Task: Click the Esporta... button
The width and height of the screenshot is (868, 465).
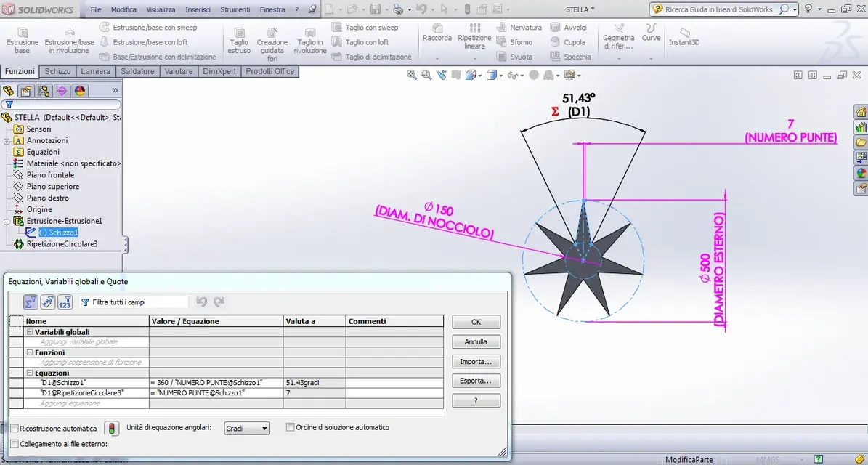Action: (x=476, y=381)
